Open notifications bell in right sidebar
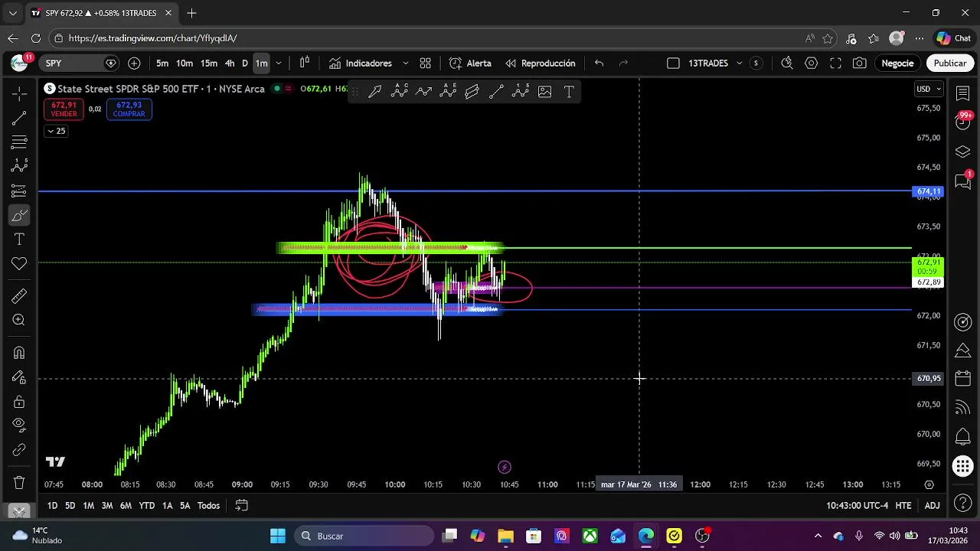Image resolution: width=980 pixels, height=551 pixels. point(963,438)
